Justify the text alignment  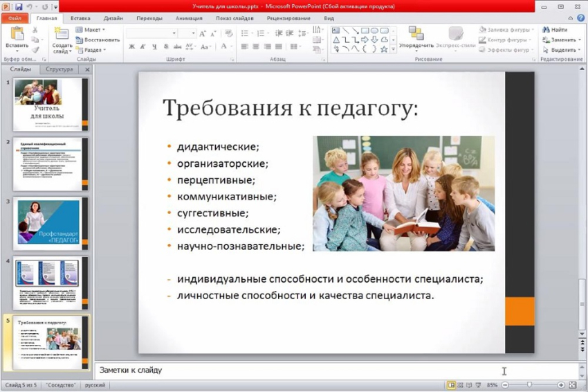pyautogui.click(x=279, y=46)
